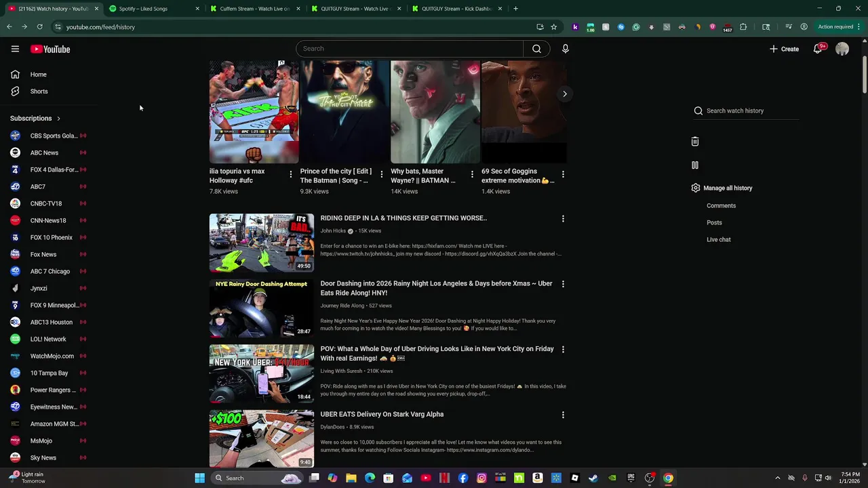Click the YouTube search field
This screenshot has height=488, width=868.
click(410, 49)
